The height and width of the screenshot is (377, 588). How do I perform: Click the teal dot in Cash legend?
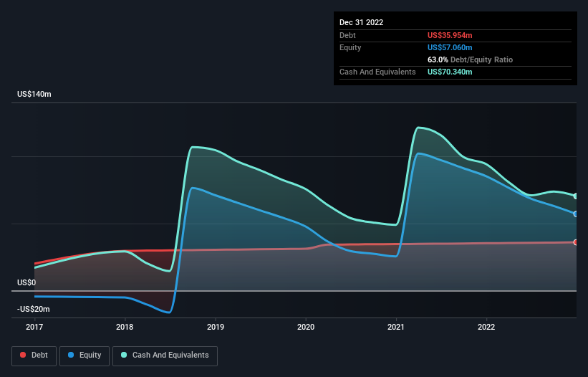pyautogui.click(x=124, y=355)
